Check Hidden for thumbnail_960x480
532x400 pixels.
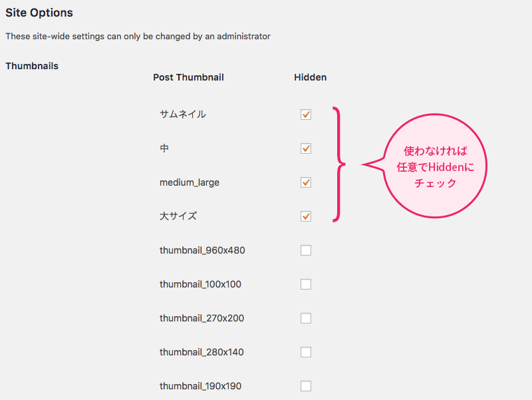coord(306,250)
